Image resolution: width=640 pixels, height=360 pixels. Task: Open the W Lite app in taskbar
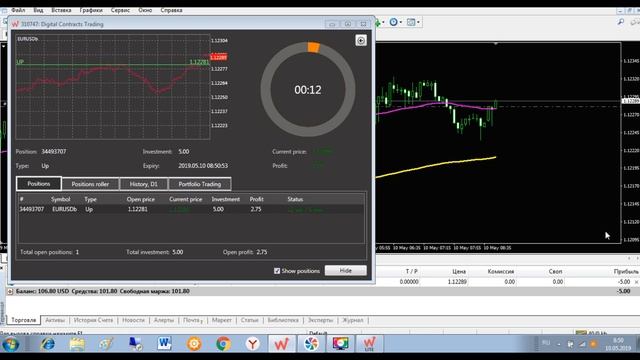(369, 344)
